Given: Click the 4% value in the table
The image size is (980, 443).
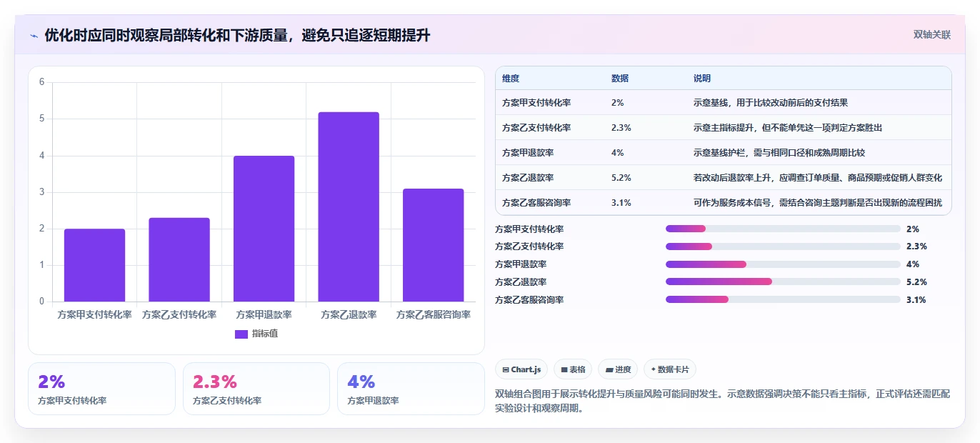Looking at the screenshot, I should [618, 152].
